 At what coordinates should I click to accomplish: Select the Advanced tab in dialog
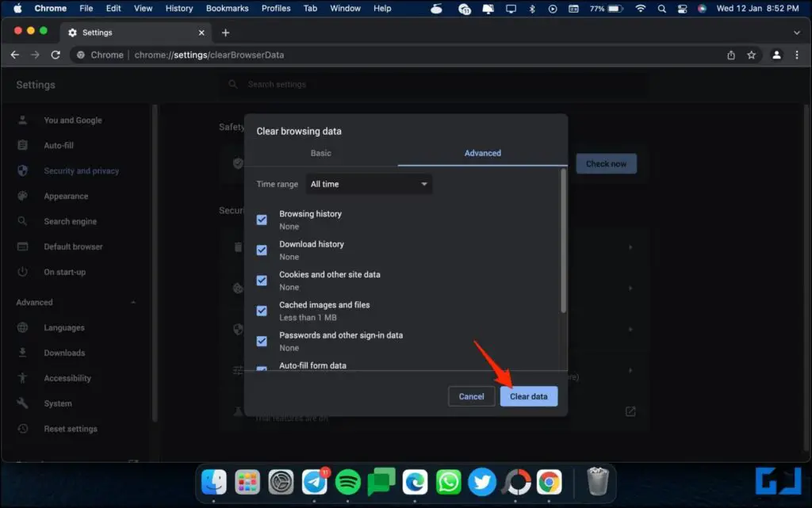[483, 153]
